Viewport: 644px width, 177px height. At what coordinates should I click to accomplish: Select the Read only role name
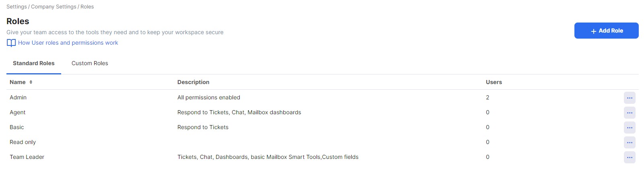pos(23,142)
